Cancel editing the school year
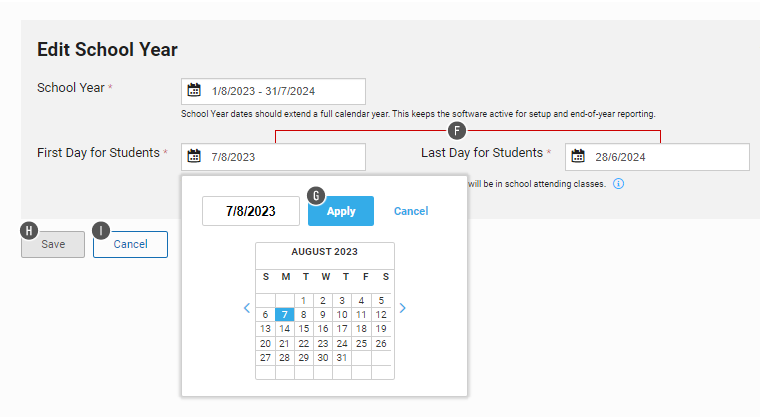Viewport: 760px width, 417px height. (130, 244)
